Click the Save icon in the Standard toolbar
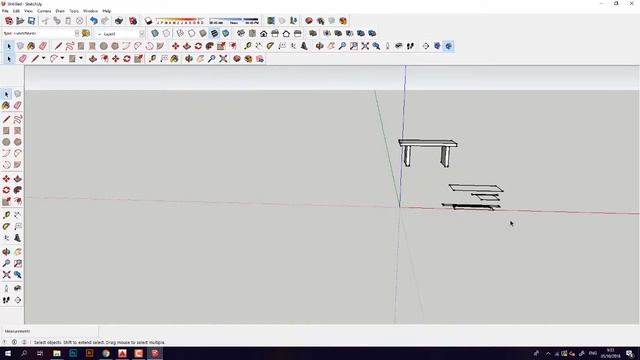This screenshot has width=640, height=360. point(31,21)
